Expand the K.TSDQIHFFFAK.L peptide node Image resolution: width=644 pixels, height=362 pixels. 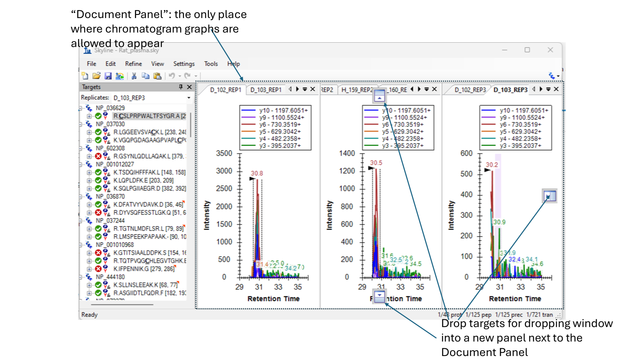(x=89, y=172)
